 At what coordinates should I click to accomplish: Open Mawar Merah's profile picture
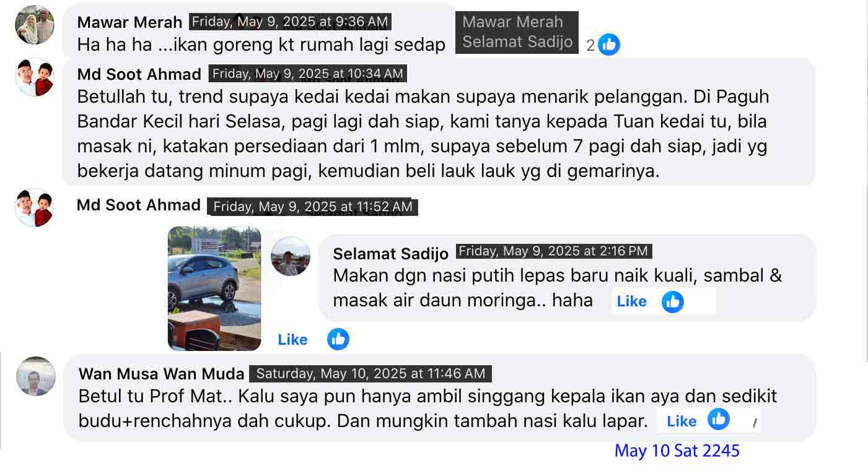pyautogui.click(x=35, y=25)
